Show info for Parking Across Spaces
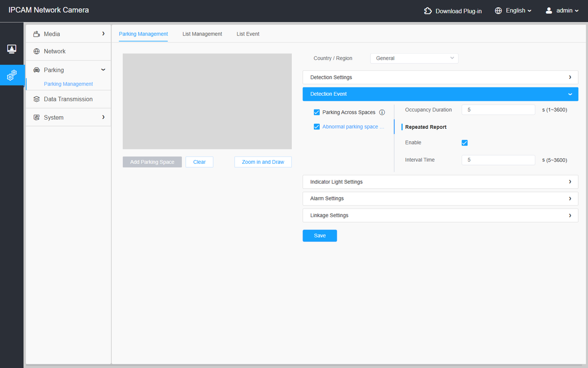This screenshot has width=588, height=368. click(x=382, y=112)
